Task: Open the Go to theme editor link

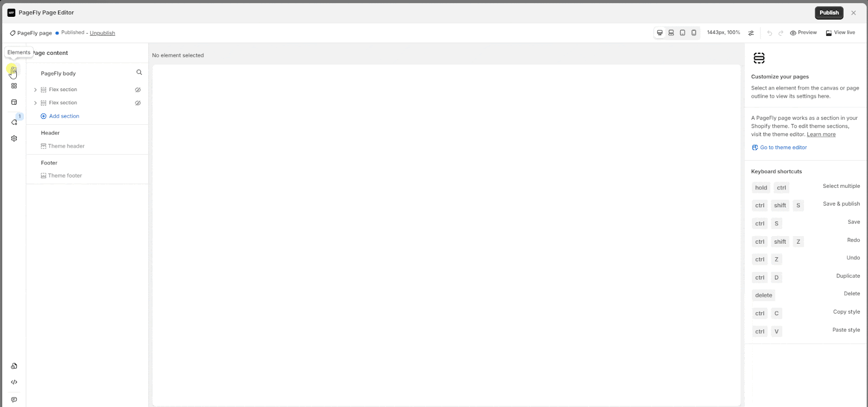Action: tap(780, 148)
